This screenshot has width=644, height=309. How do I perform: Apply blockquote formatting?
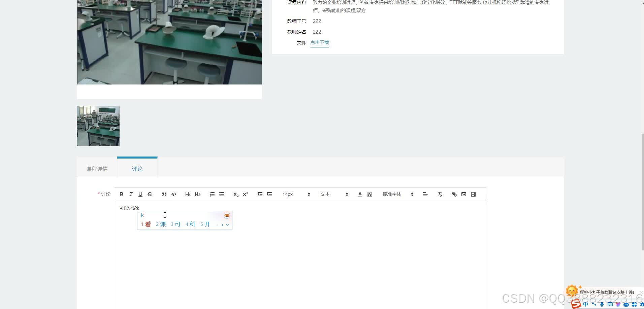click(164, 194)
